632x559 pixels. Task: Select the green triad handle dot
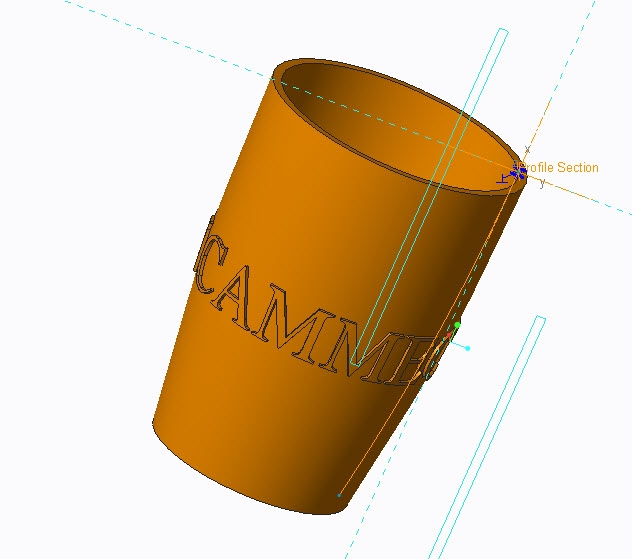[457, 325]
